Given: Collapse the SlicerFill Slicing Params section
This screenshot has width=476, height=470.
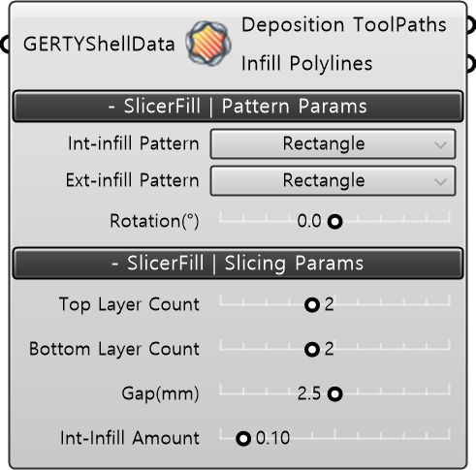Looking at the screenshot, I should (x=238, y=263).
